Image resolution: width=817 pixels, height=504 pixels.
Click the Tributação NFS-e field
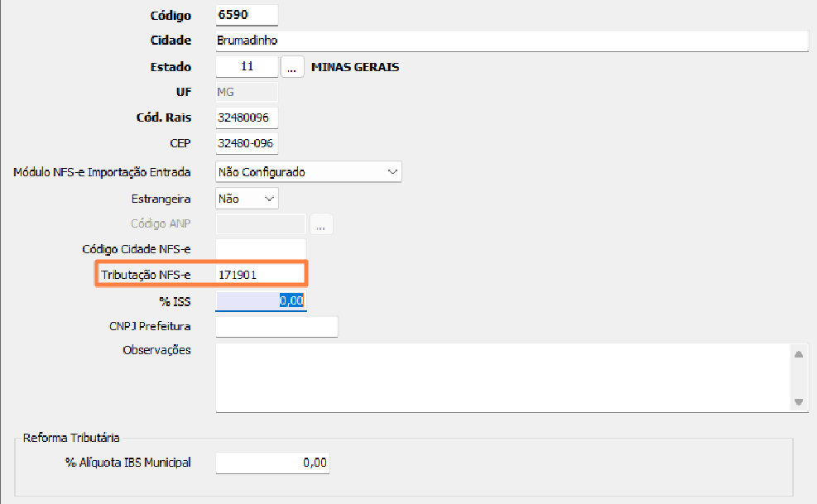click(x=260, y=274)
